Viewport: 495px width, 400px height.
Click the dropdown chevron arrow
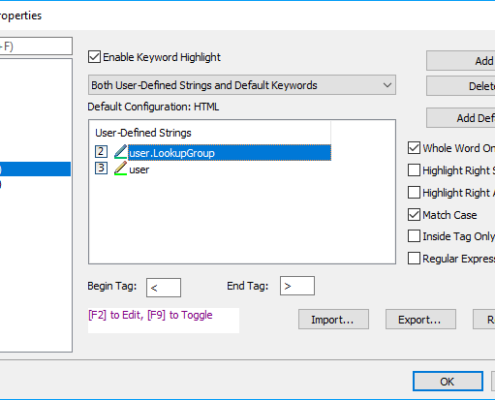[x=387, y=85]
